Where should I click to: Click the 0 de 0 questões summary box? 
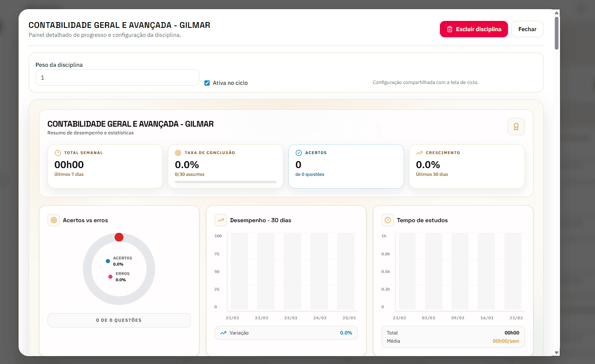(119, 320)
